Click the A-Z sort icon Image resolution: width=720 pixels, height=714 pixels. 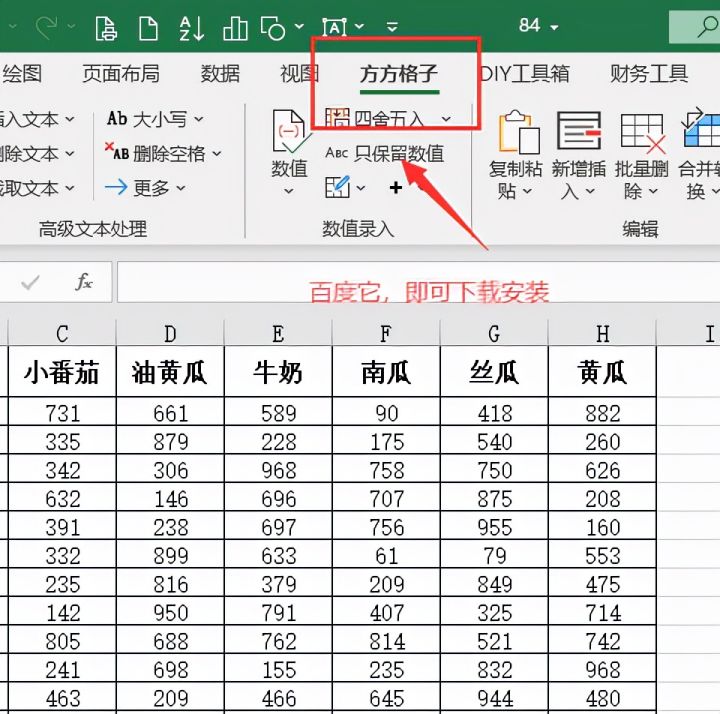click(x=191, y=28)
